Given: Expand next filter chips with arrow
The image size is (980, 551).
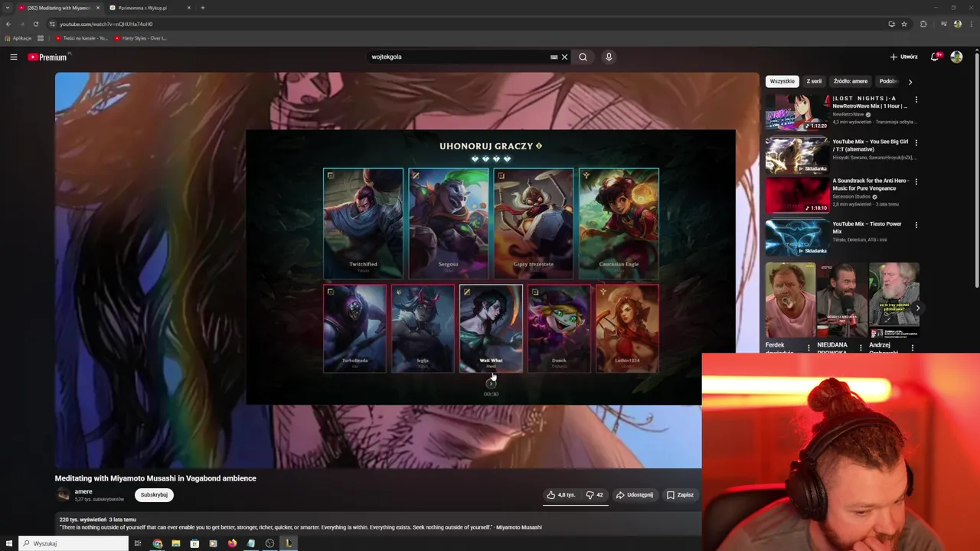Looking at the screenshot, I should 910,81.
